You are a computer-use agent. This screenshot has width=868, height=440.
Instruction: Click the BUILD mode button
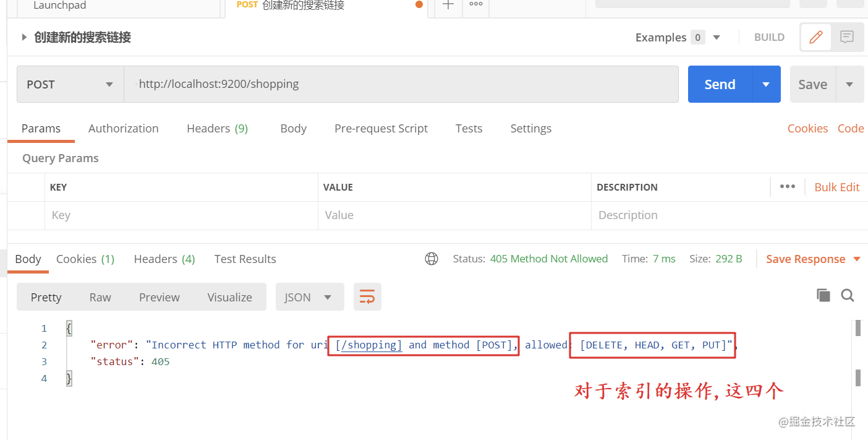(769, 37)
